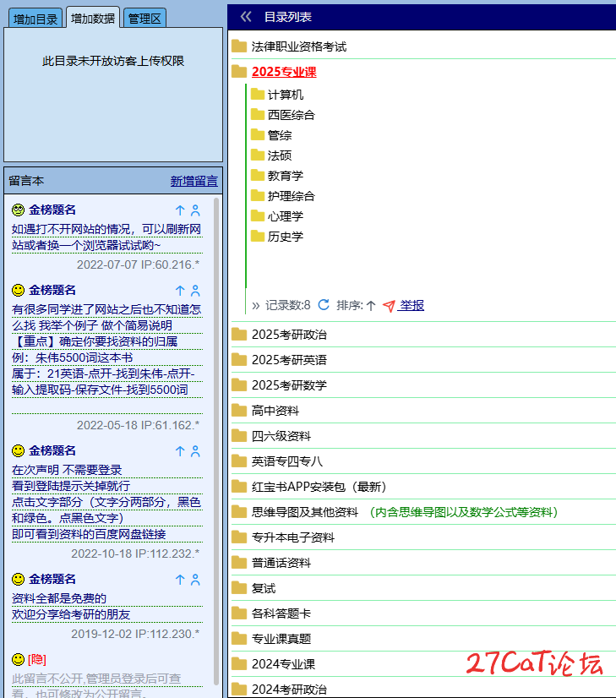The image size is (616, 698).
Task: Open the 各科答题卡 directory
Action: click(281, 613)
